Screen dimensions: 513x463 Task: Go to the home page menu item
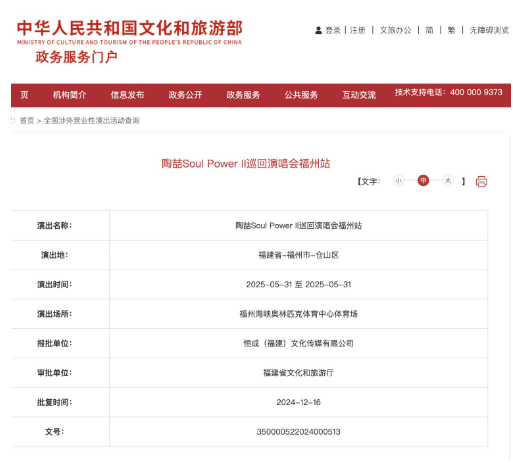click(24, 95)
